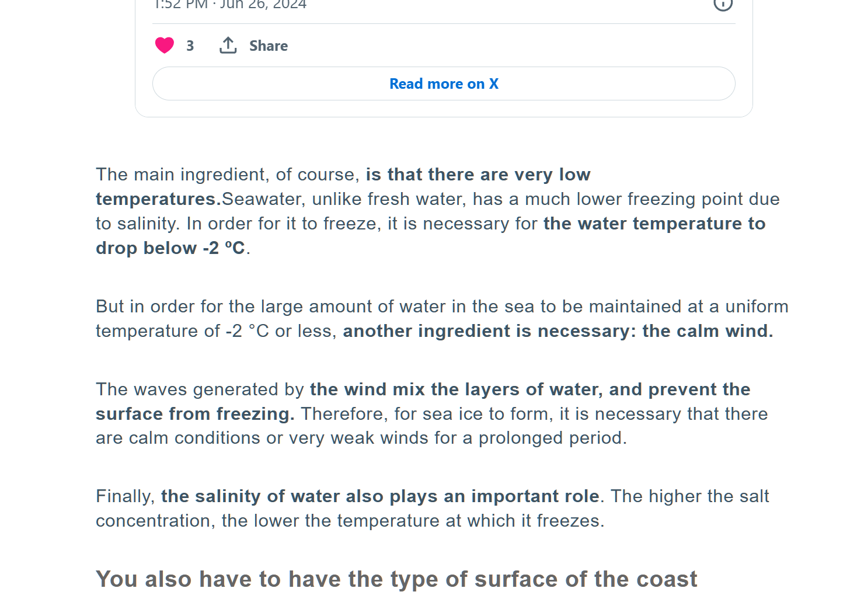Click the heading about surface of the coast
857x616 pixels.
(396, 579)
